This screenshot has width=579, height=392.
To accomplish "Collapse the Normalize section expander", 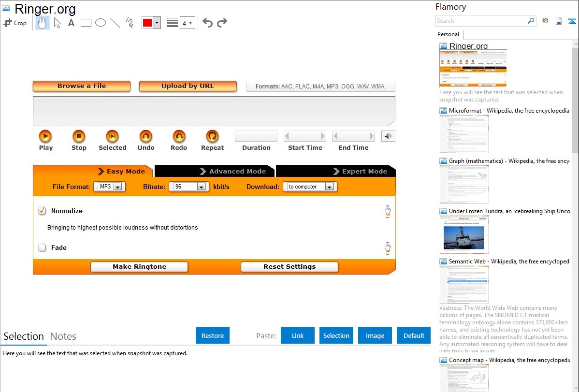I will click(x=387, y=212).
